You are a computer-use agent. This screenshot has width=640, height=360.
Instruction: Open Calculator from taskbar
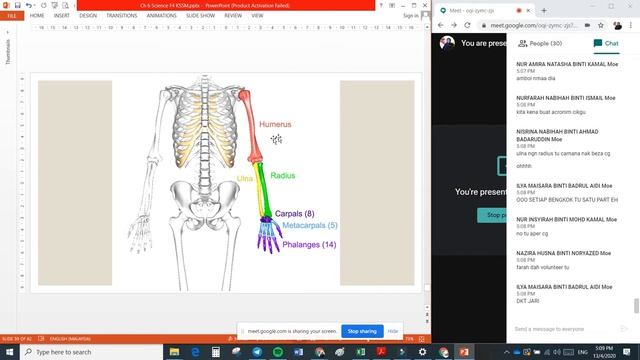216,352
